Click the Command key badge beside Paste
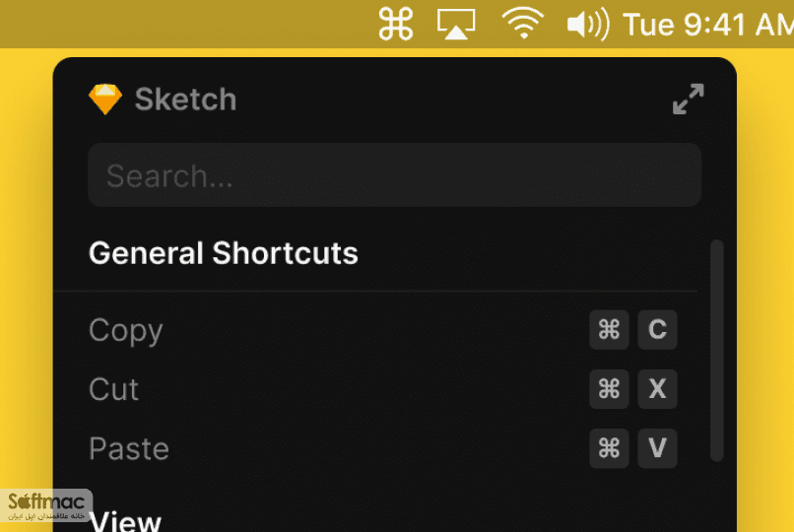 pyautogui.click(x=609, y=448)
